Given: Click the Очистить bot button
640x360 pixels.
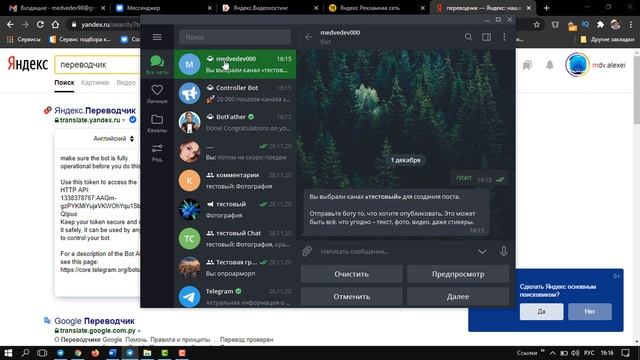Looking at the screenshot, I should pyautogui.click(x=351, y=274).
